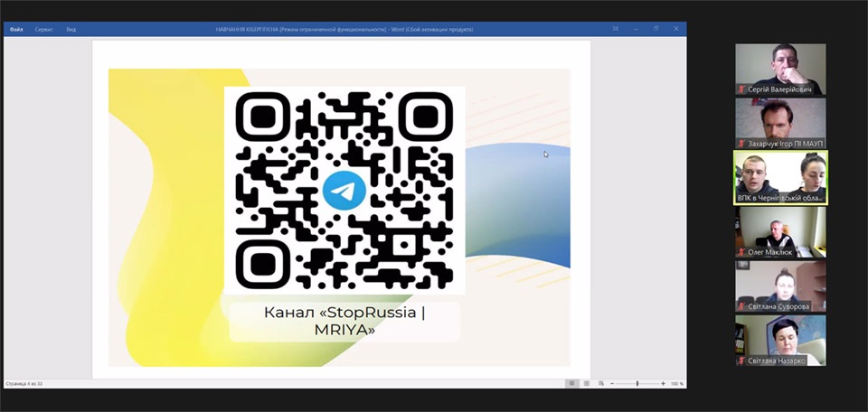Click the Канал «StopRussia | MRIYA» caption
The width and height of the screenshot is (868, 412).
coord(344,322)
